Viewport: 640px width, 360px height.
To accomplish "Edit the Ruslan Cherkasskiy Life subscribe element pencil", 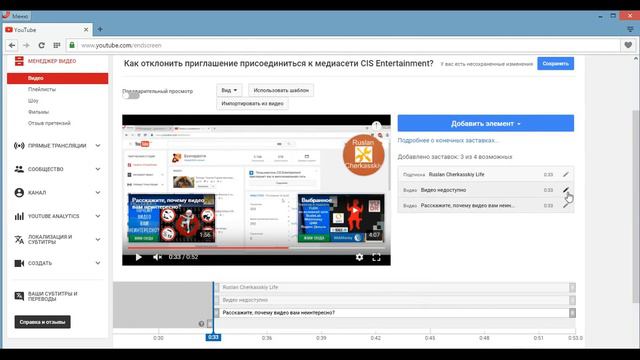I will coord(566,174).
